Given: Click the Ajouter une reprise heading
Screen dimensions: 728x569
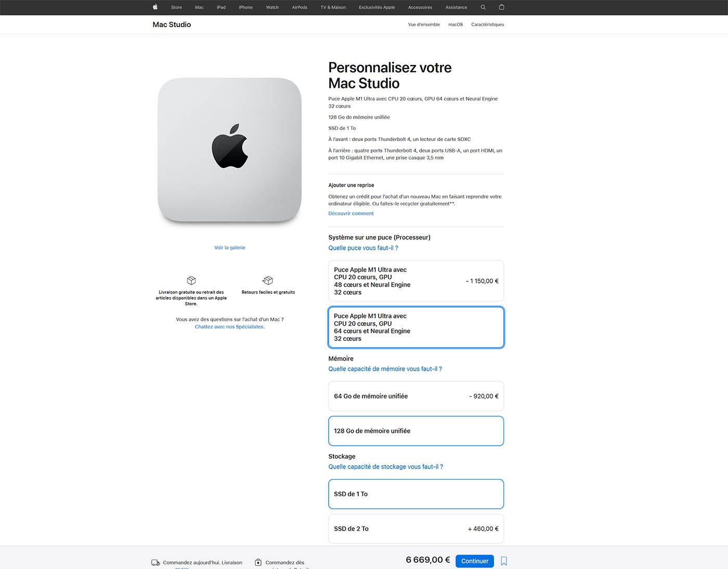Looking at the screenshot, I should [351, 185].
